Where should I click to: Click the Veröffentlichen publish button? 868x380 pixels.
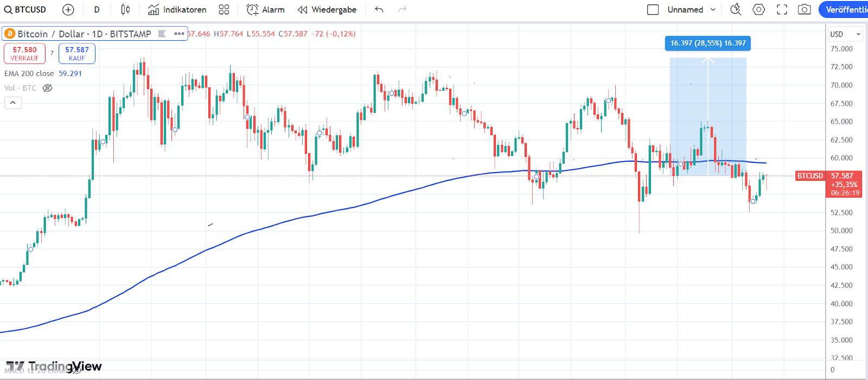[844, 10]
